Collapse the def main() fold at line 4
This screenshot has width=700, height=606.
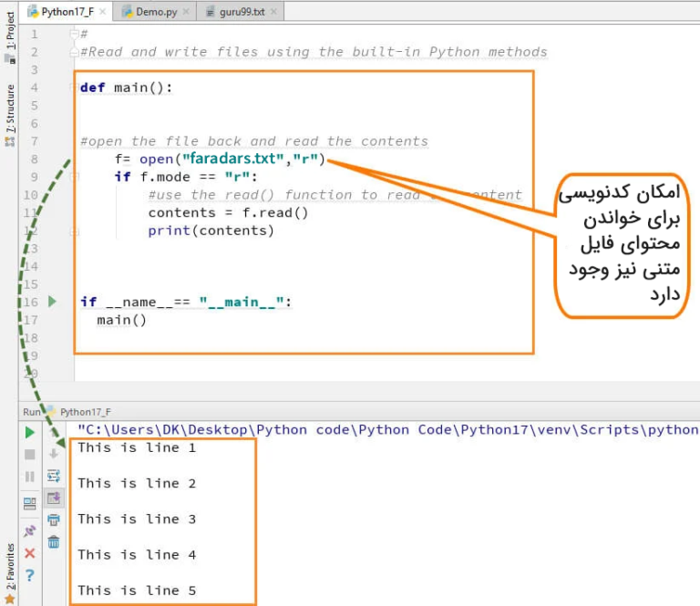pos(73,87)
